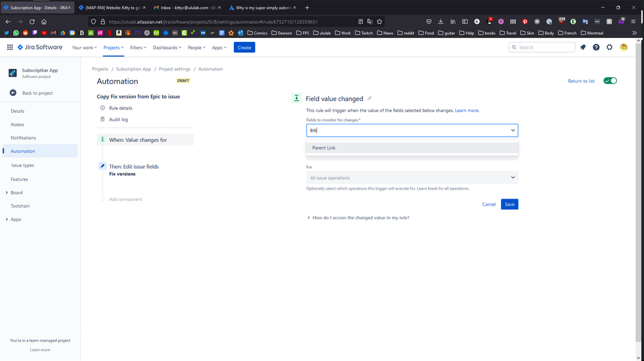Open Features in the sidebar
The height and width of the screenshot is (361, 644).
(x=19, y=179)
